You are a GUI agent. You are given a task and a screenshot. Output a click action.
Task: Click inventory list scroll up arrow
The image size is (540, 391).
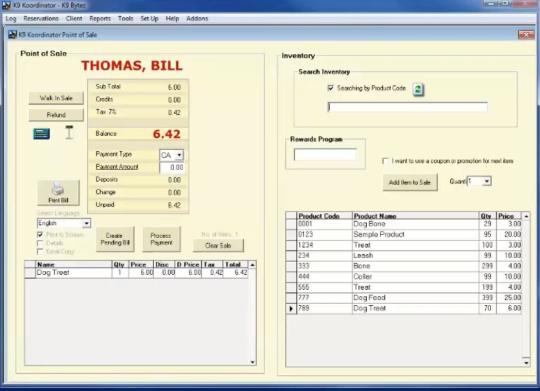(x=526, y=216)
